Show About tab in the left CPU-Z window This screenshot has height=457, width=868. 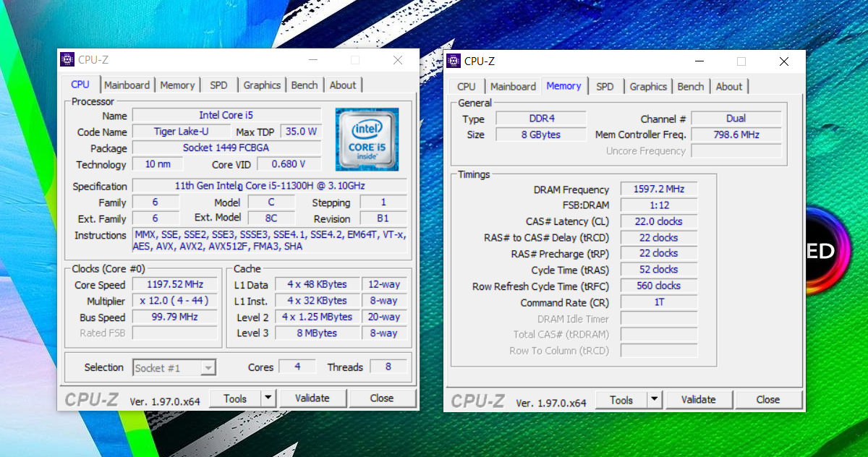click(x=343, y=85)
